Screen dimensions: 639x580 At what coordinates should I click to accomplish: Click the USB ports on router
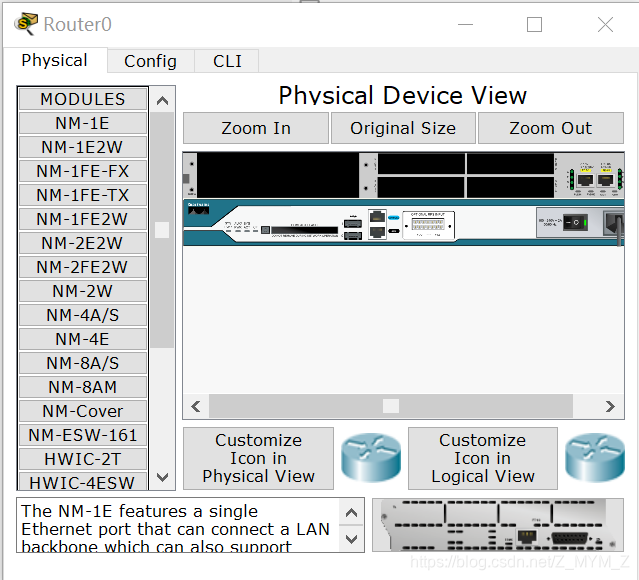coord(353,229)
